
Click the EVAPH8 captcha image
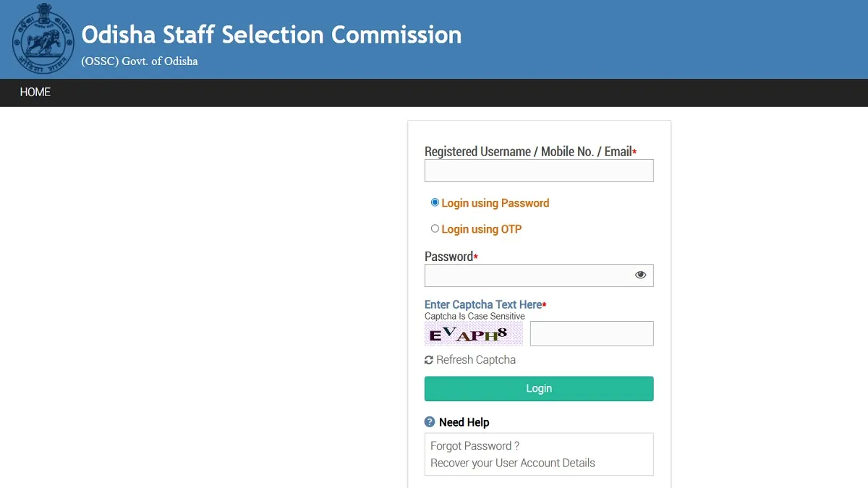[x=474, y=334]
